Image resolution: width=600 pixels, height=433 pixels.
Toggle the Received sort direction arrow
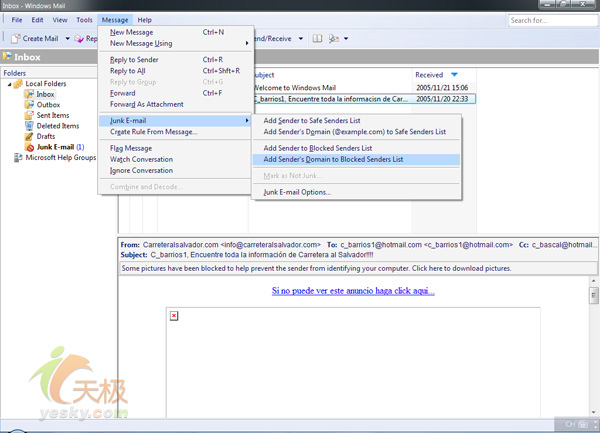pos(454,75)
